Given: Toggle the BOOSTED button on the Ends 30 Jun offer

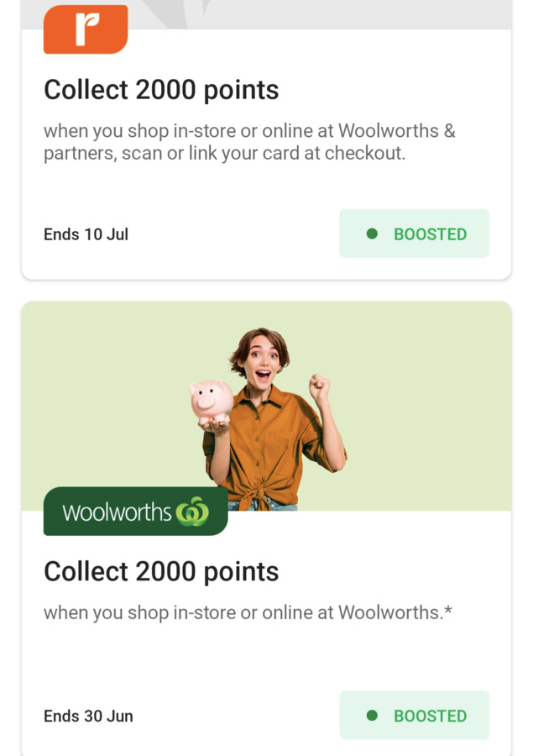Looking at the screenshot, I should pos(415,715).
